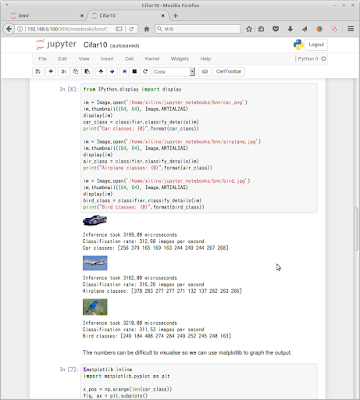Save the notebook with the floppy disk icon
360x400 pixels.
[38, 72]
